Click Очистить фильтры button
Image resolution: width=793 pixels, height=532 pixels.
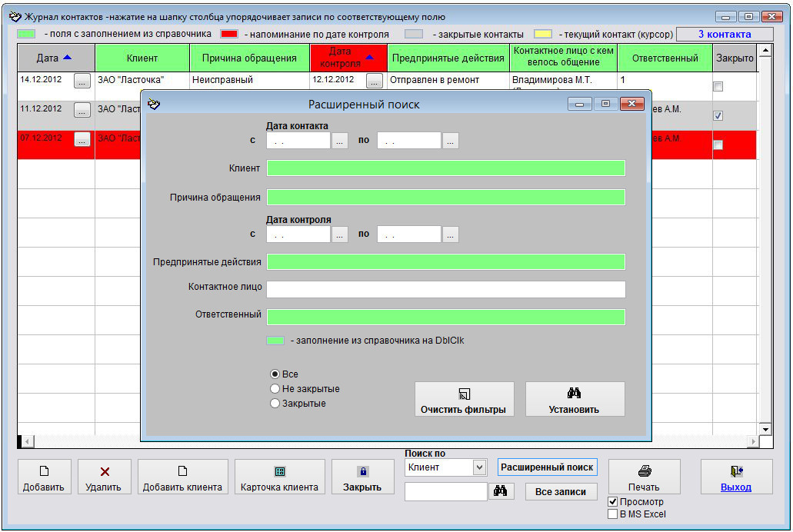click(464, 400)
